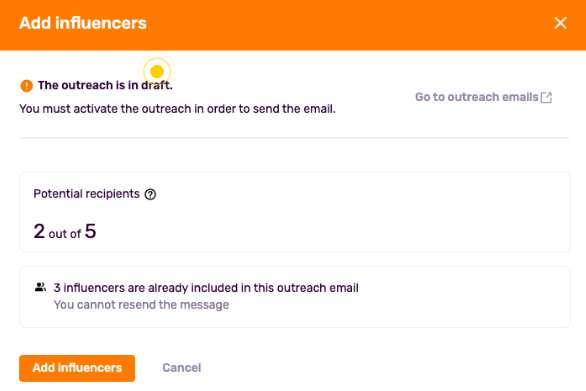The image size is (586, 391).
Task: Click the Add influencers dialog title
Action: pyautogui.click(x=83, y=23)
